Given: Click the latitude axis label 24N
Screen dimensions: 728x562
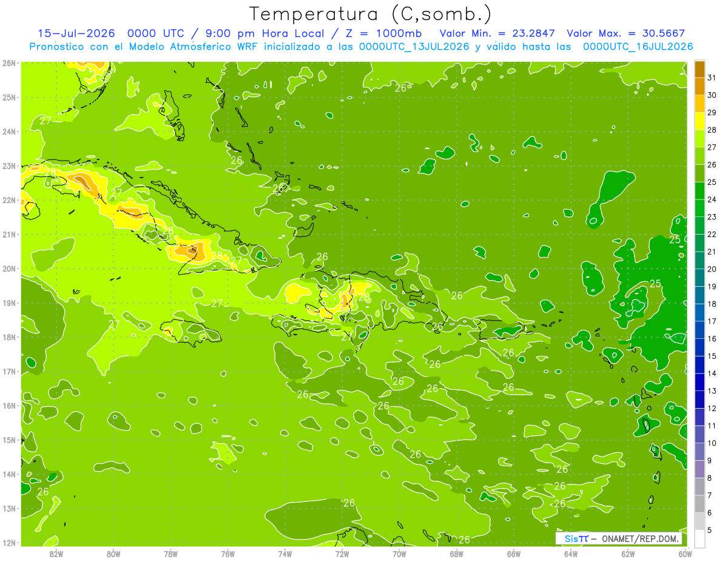Looking at the screenshot, I should tap(9, 132).
